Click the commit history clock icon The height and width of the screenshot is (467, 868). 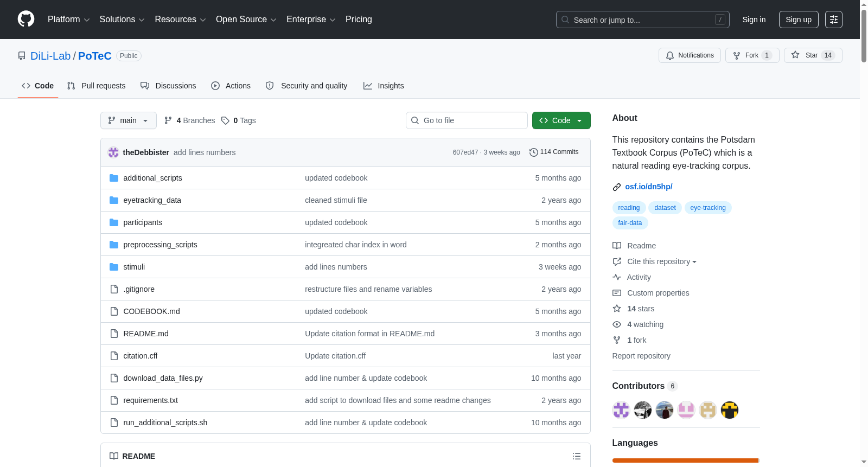click(533, 152)
